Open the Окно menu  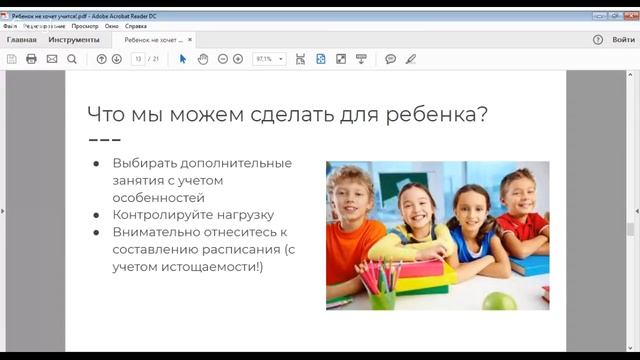[x=111, y=26]
